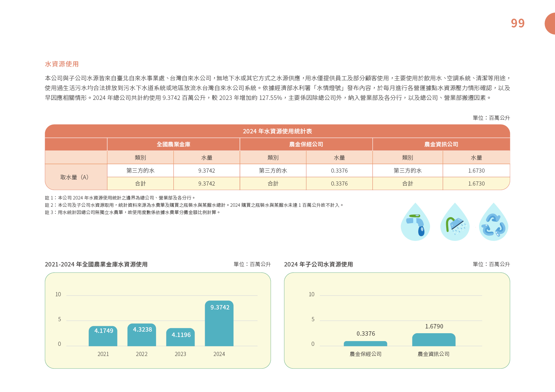The image size is (555, 392).
Task: Click the 農金資訊公司 x-axis label
Action: [x=433, y=354]
